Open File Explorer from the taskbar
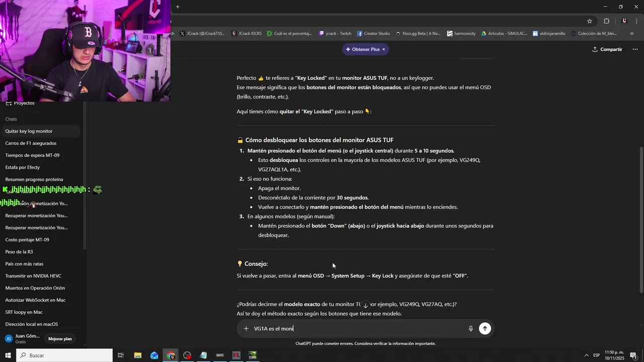Viewport: 644px width, 362px height. pyautogui.click(x=137, y=355)
